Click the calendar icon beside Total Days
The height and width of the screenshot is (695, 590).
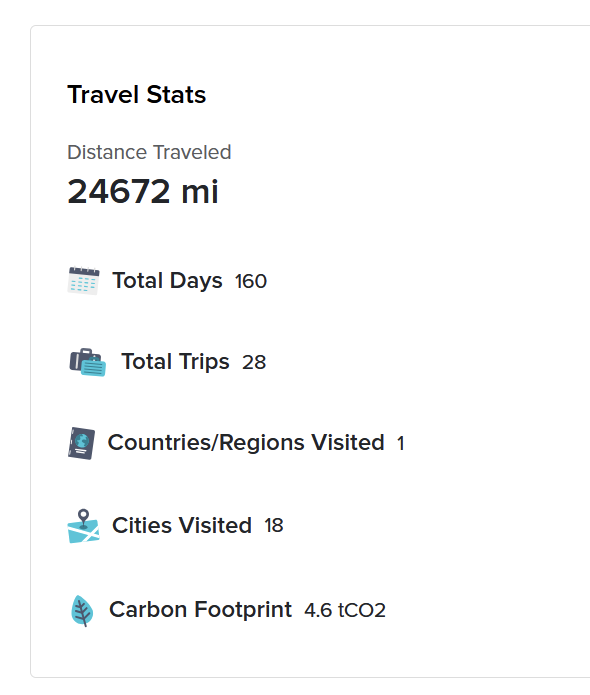(83, 281)
